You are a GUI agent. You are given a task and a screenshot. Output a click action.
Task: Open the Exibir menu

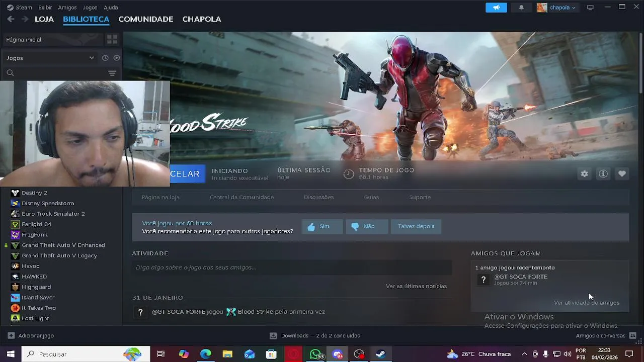click(45, 8)
